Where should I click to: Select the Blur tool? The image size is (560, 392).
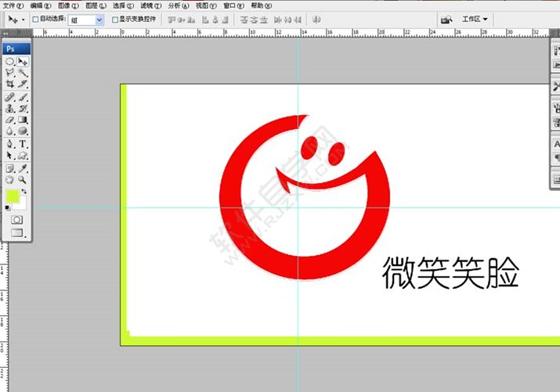pyautogui.click(x=10, y=131)
